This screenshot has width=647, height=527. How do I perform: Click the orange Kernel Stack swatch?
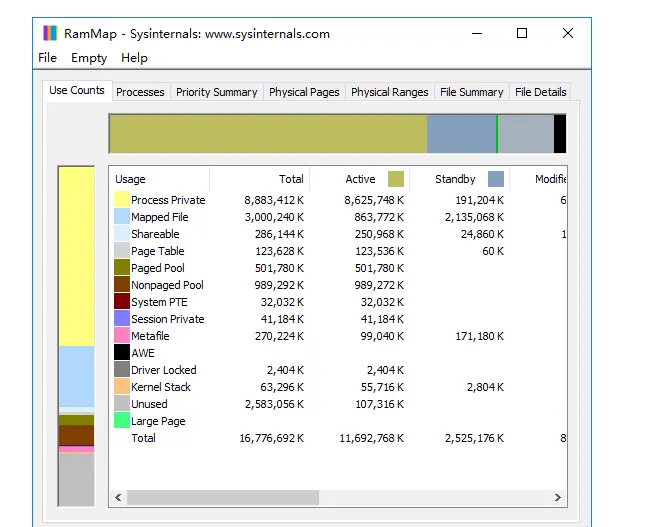122,387
